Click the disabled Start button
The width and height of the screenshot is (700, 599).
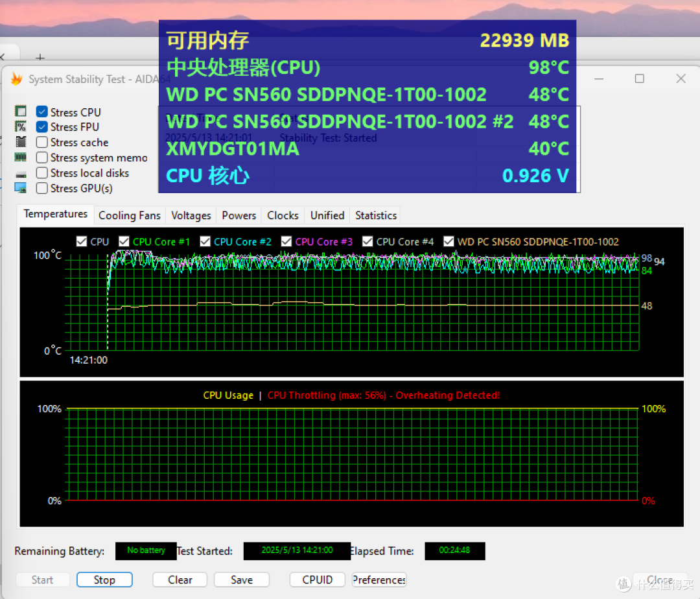42,580
